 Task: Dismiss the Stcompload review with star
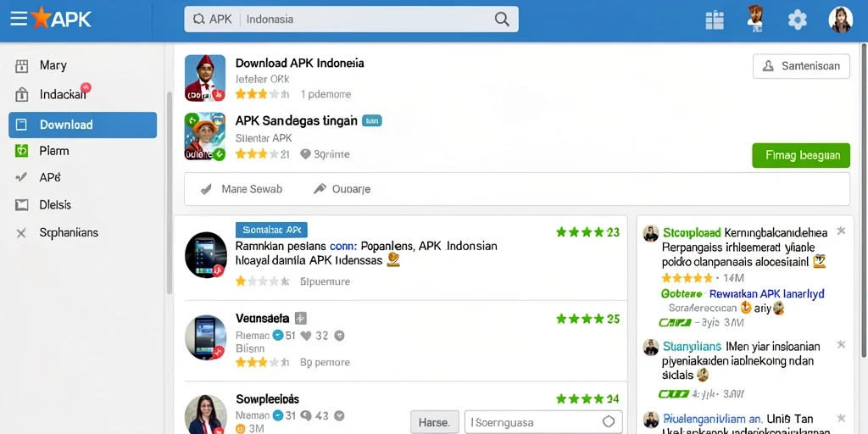click(x=841, y=231)
